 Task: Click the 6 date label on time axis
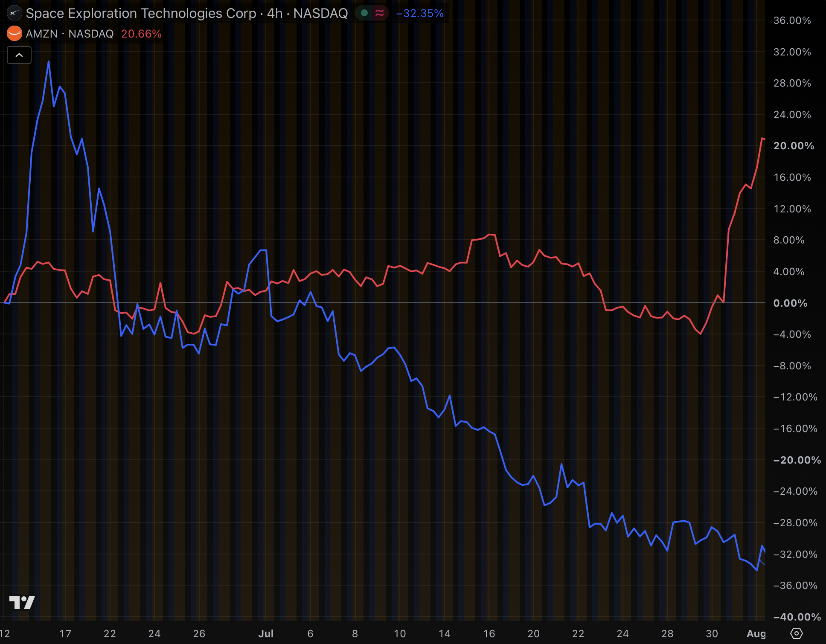(311, 634)
